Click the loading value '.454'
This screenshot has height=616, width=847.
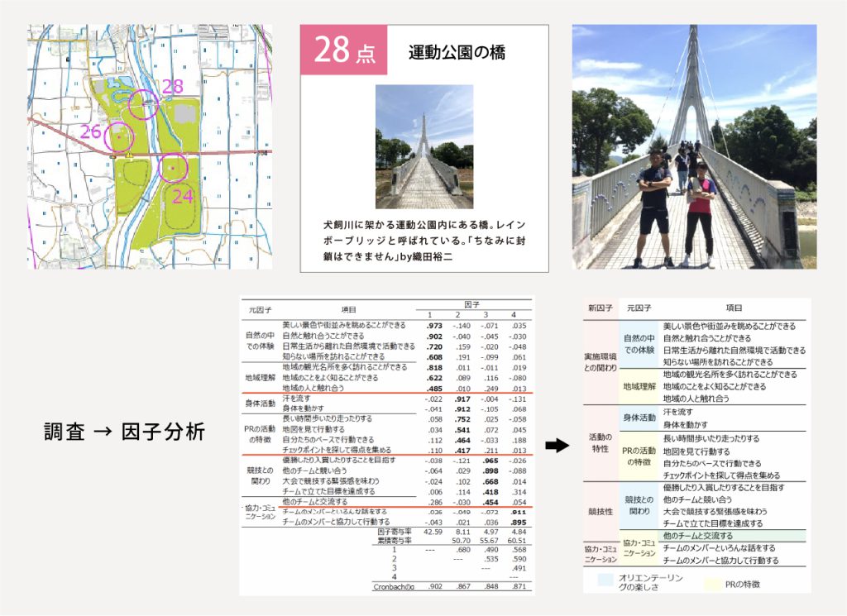coord(490,502)
